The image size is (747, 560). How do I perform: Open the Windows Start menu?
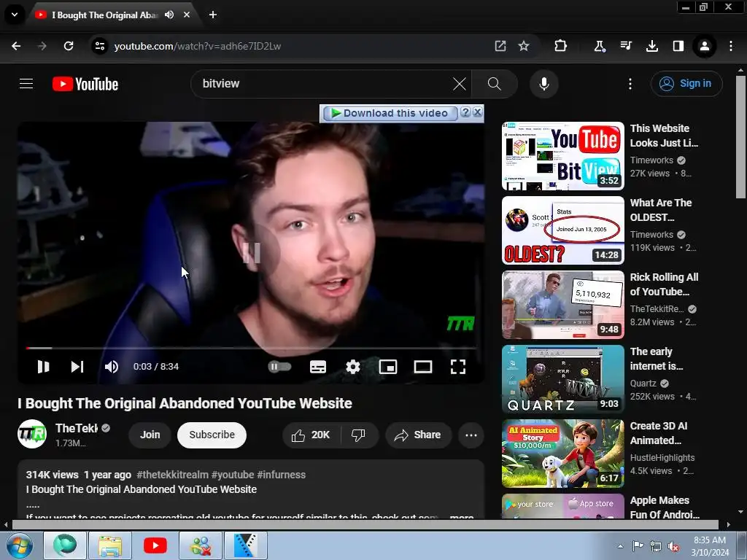20,545
